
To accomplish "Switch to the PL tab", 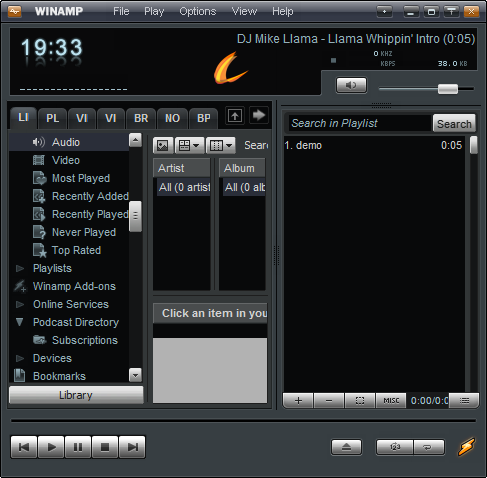I will [52, 118].
